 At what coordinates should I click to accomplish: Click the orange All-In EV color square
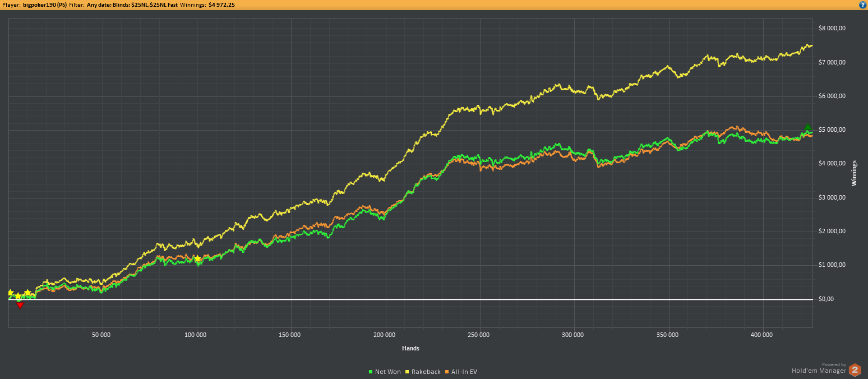[446, 372]
